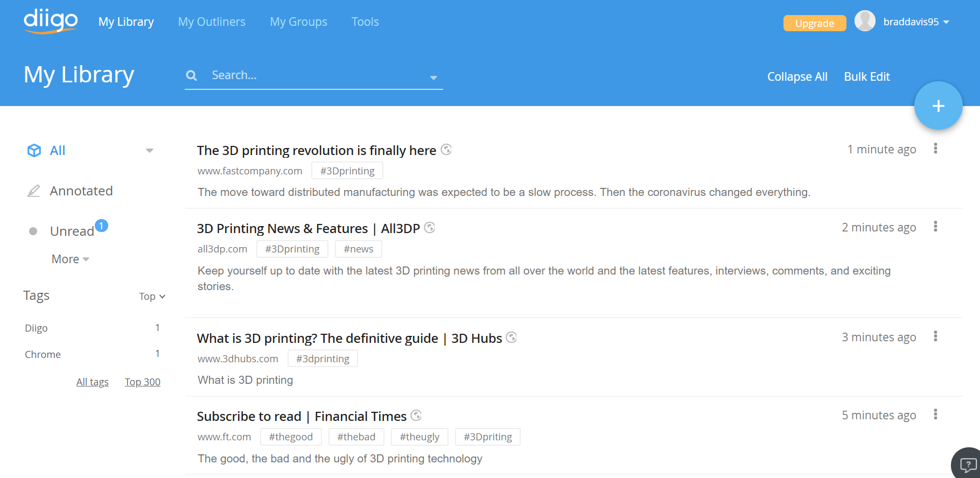
Task: Open the My Groups menu item
Action: click(298, 22)
